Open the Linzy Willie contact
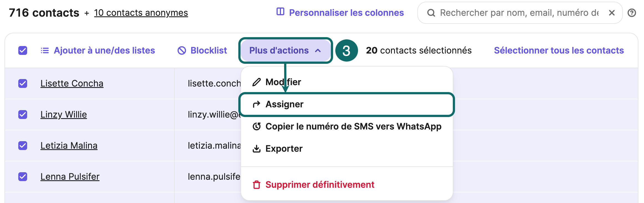Image resolution: width=644 pixels, height=203 pixels. (x=63, y=114)
